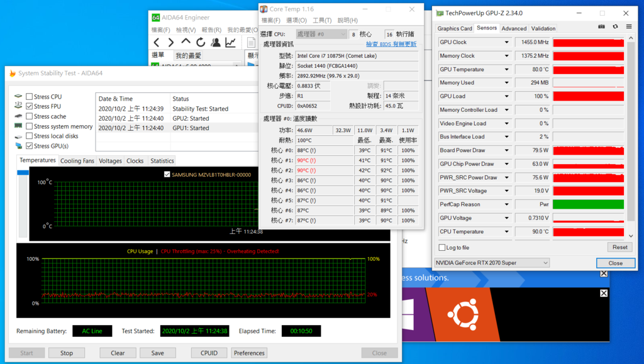644x364 pixels.
Task: Switch to Statistics tab
Action: pos(162,161)
